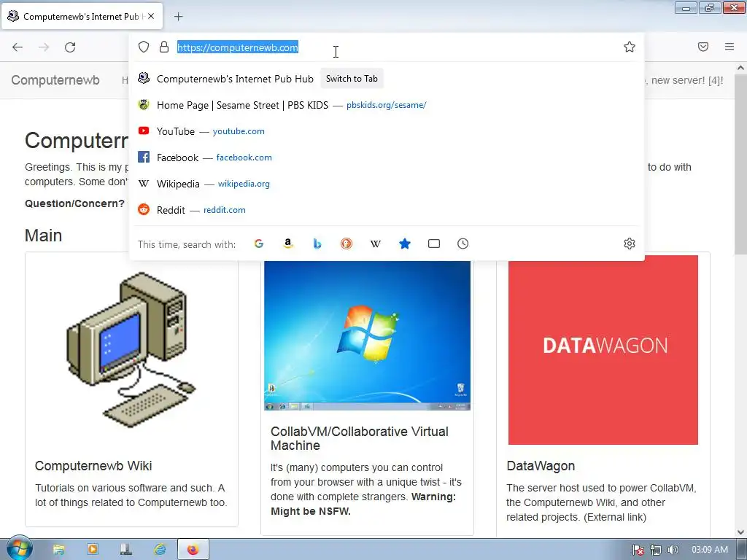Open the Firefox hamburger menu
This screenshot has height=560, width=747.
coord(729,47)
